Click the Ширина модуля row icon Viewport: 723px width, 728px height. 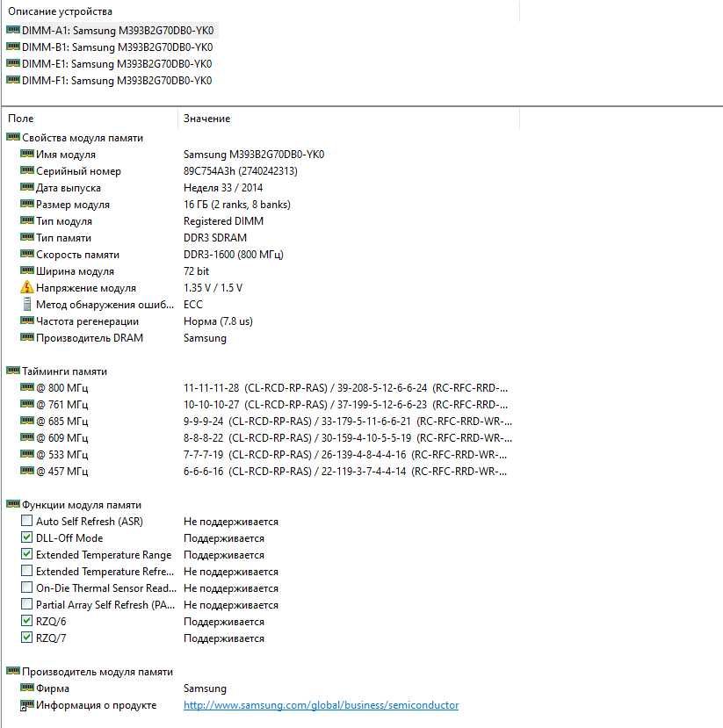click(x=27, y=271)
